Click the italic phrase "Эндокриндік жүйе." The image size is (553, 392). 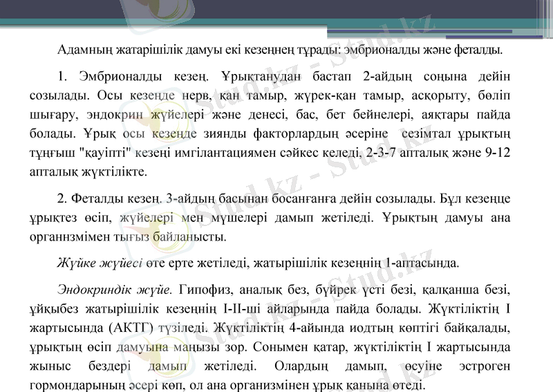pyautogui.click(x=115, y=290)
